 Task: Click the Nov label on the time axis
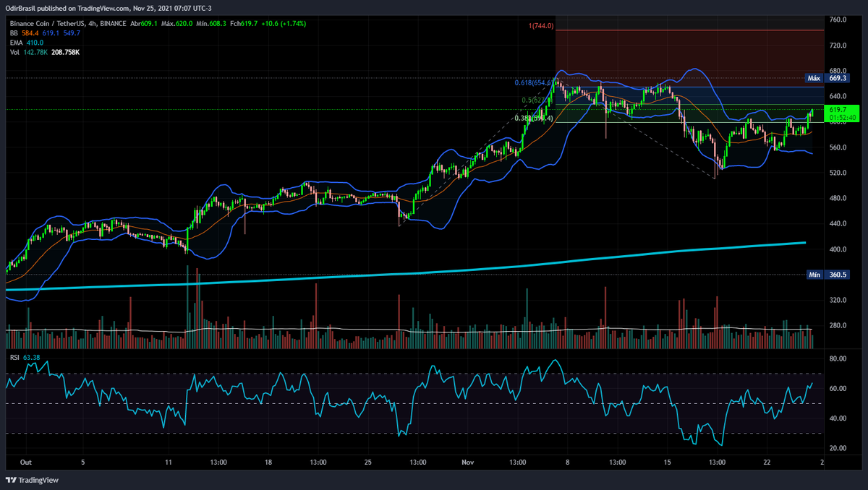(x=467, y=462)
